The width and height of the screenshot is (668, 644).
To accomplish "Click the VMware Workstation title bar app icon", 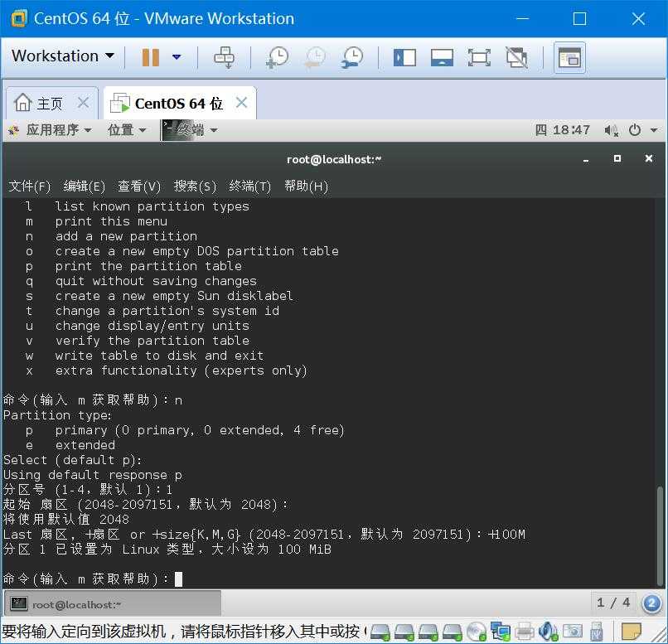I will [x=19, y=19].
